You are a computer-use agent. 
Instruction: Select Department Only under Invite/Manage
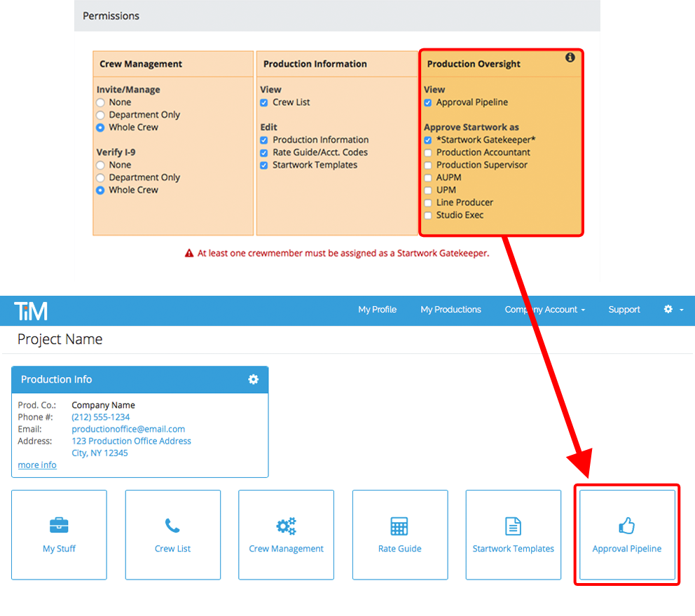100,114
